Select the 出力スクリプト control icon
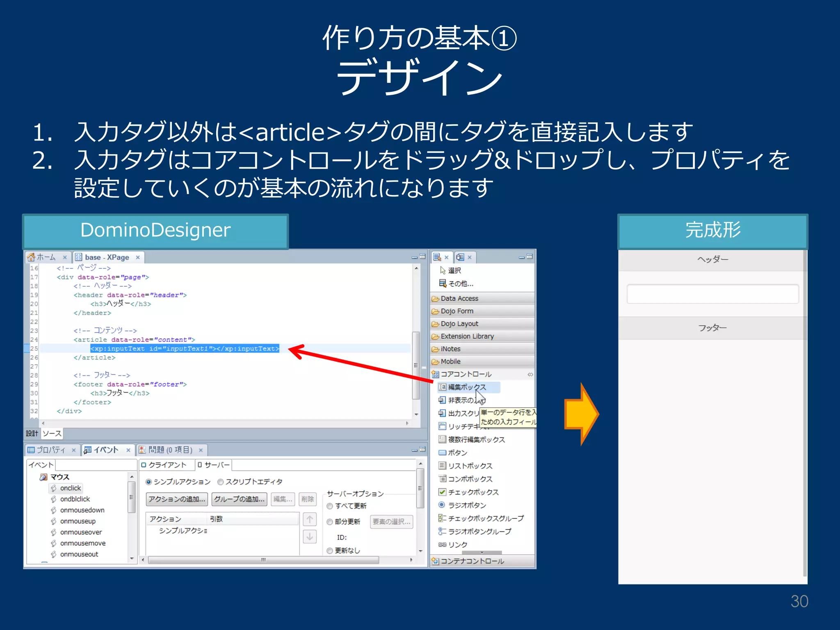The width and height of the screenshot is (840, 630). tap(442, 413)
